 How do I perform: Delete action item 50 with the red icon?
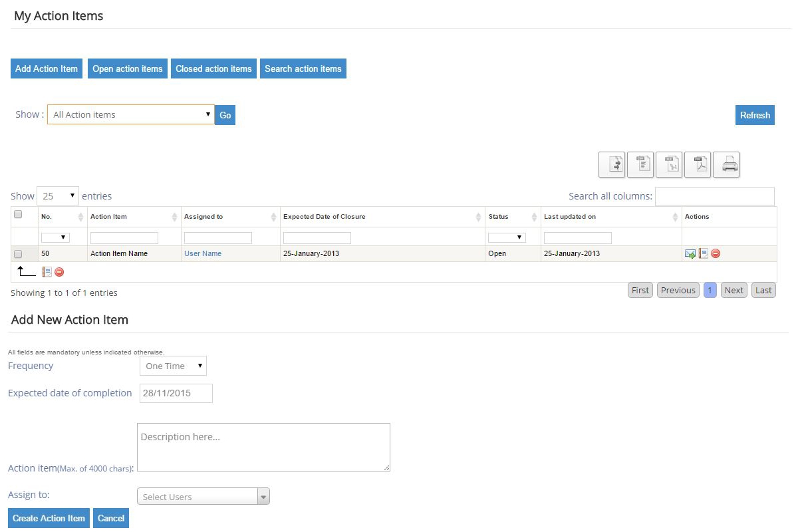click(x=715, y=253)
